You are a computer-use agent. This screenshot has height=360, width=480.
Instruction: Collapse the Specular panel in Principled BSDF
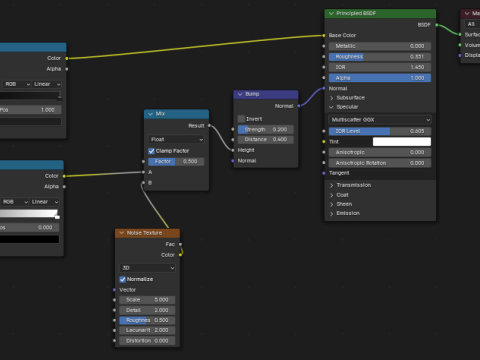click(x=332, y=107)
